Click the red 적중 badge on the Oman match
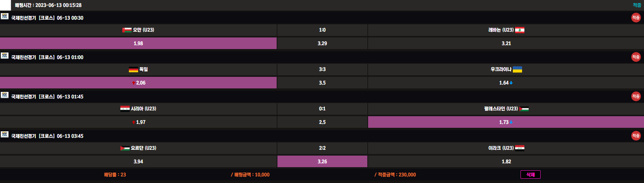644x183 pixels. pyautogui.click(x=636, y=18)
